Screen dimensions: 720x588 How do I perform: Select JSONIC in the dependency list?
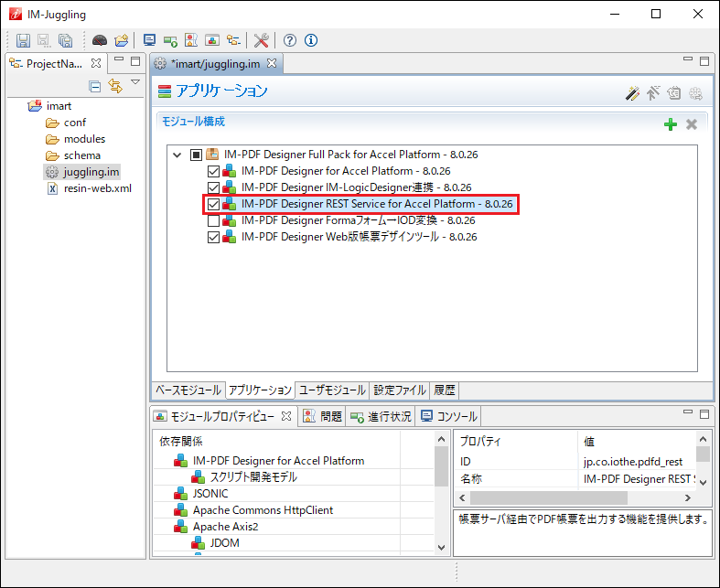[210, 494]
